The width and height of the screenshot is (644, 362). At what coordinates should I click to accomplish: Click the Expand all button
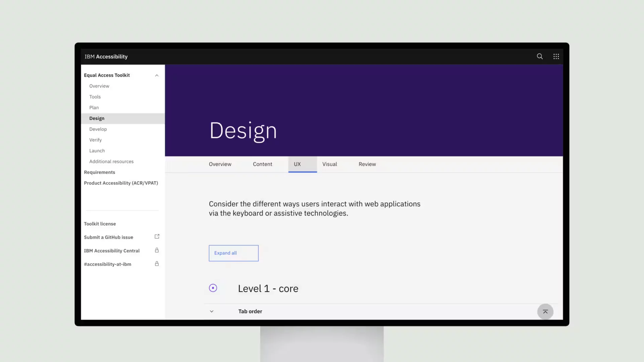tap(233, 252)
